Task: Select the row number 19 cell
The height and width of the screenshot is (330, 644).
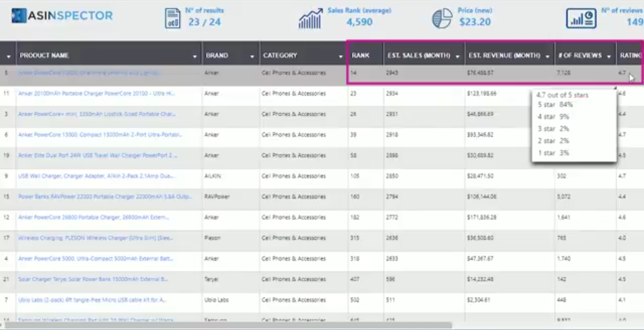Action: (x=6, y=155)
